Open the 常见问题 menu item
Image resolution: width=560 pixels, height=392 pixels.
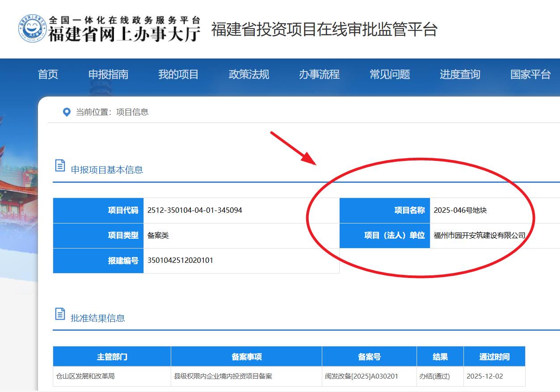tap(389, 75)
